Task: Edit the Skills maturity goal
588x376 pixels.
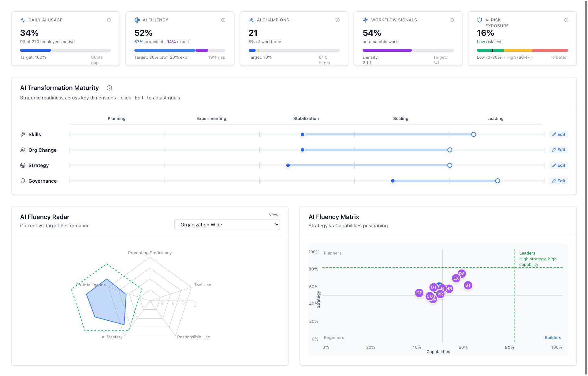Action: pyautogui.click(x=559, y=134)
